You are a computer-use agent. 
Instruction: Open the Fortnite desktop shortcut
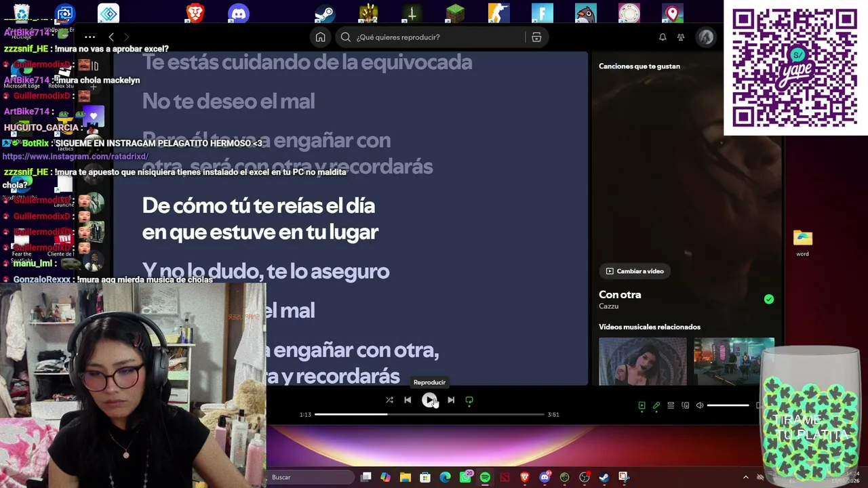coord(542,13)
